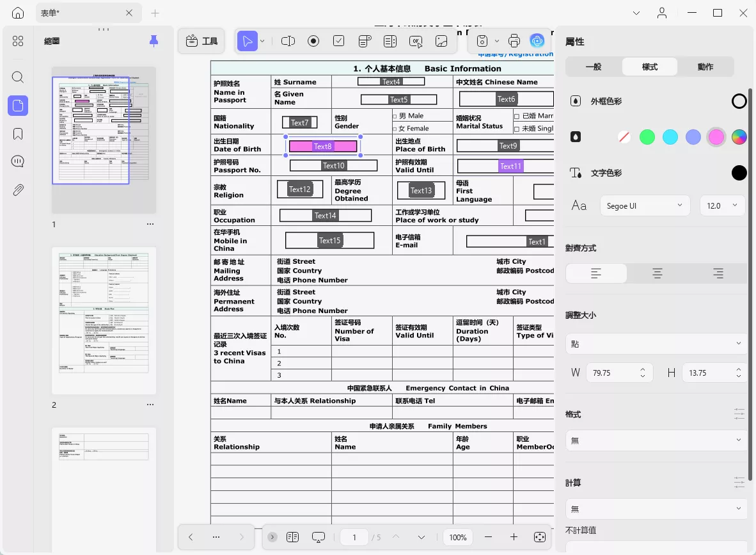Open the 點 unit dropdown
Screen dimensions: 756x555
pyautogui.click(x=656, y=344)
